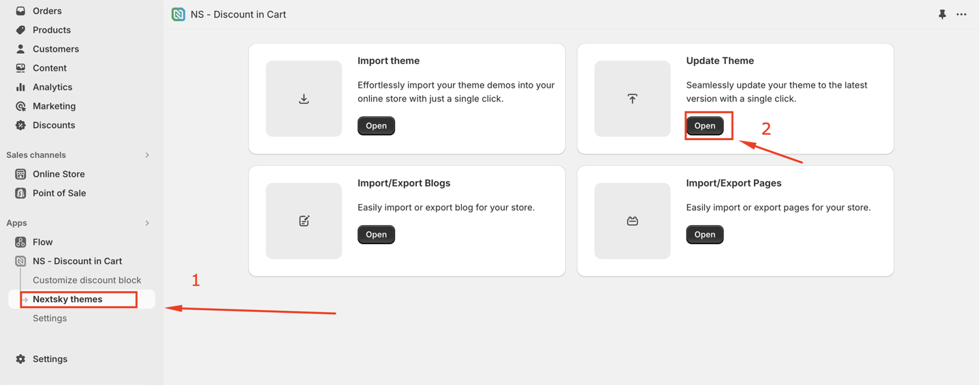Click the pin icon in the app header
The width and height of the screenshot is (980, 385).
click(x=942, y=14)
